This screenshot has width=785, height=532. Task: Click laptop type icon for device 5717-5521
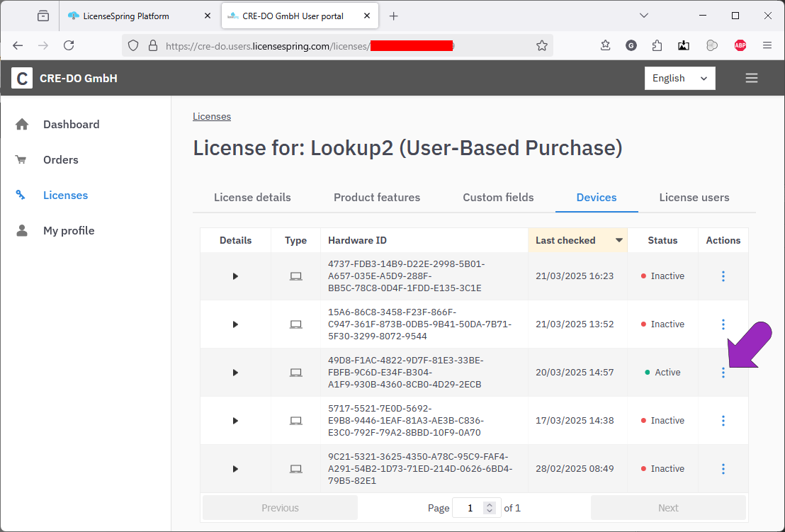[x=296, y=420]
